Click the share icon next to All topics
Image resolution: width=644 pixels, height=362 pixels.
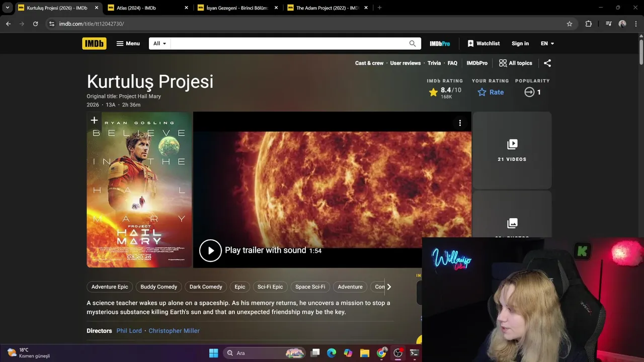point(547,63)
